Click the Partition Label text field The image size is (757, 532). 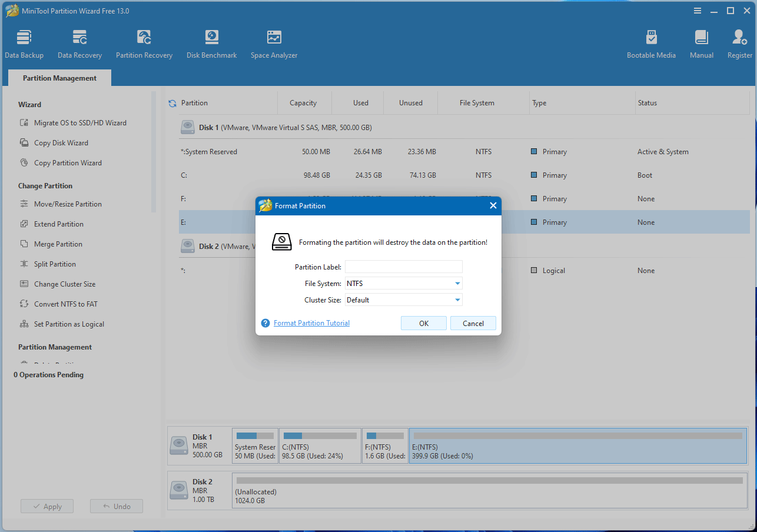click(403, 267)
